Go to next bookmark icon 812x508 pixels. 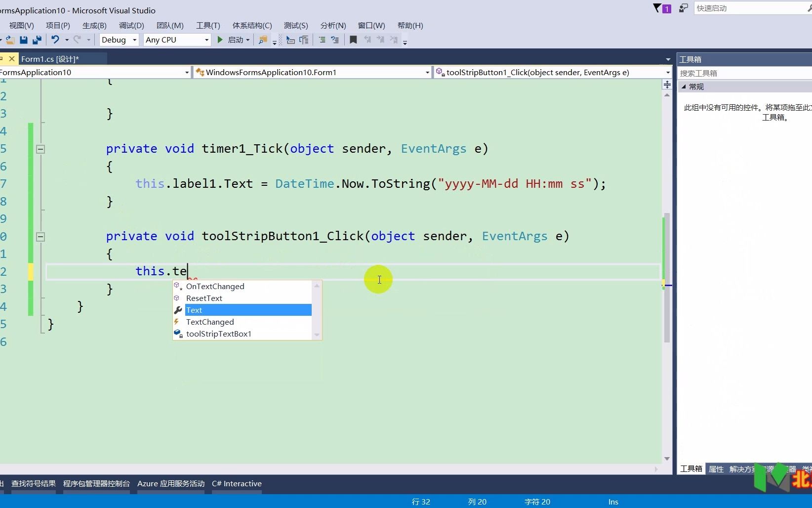380,40
